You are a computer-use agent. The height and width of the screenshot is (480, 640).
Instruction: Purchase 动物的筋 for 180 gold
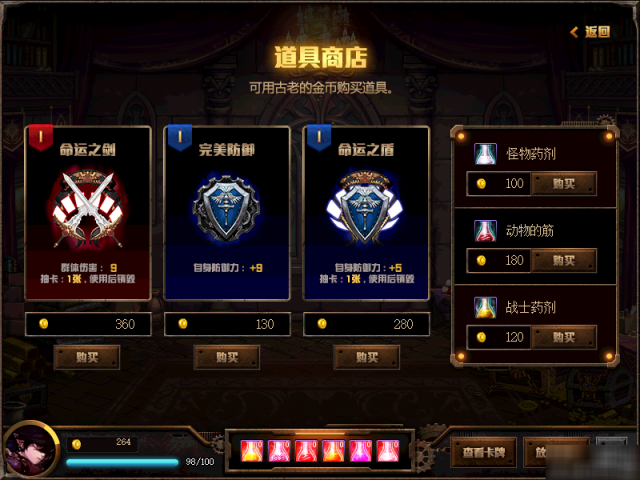pyautogui.click(x=564, y=260)
